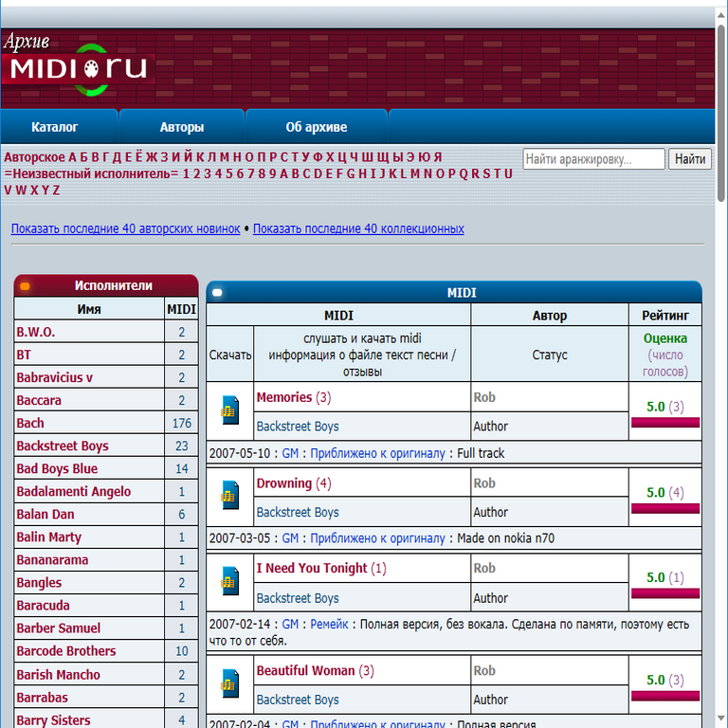Click author Rob in Drowning row
728x728 pixels.
tap(484, 483)
